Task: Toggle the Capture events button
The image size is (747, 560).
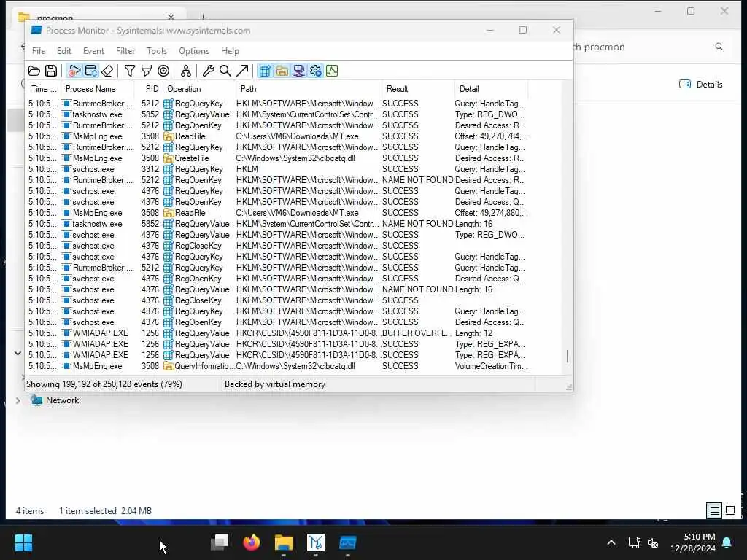Action: click(74, 71)
